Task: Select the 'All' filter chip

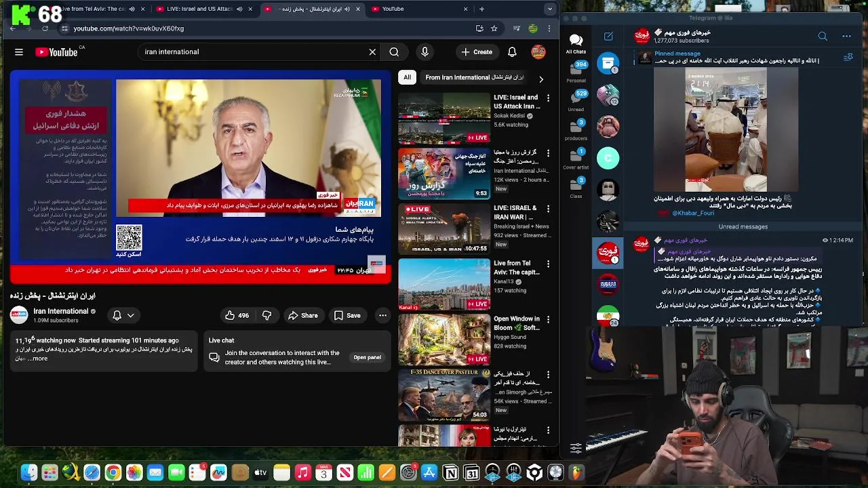Action: pyautogui.click(x=407, y=77)
